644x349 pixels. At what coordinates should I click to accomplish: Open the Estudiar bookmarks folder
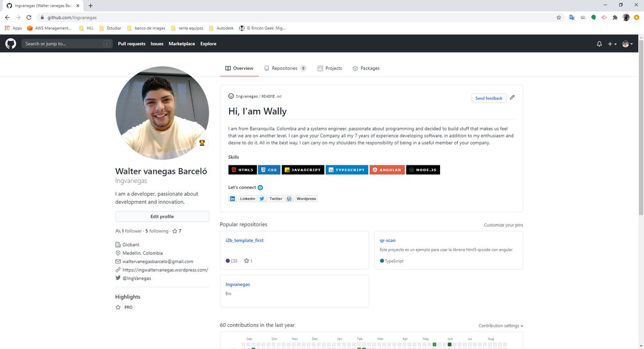click(x=111, y=28)
